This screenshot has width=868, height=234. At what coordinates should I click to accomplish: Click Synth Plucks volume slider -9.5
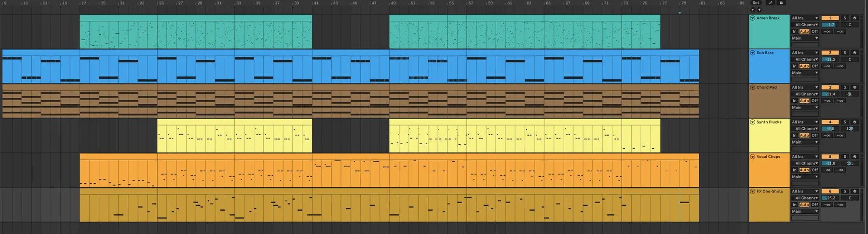point(830,129)
